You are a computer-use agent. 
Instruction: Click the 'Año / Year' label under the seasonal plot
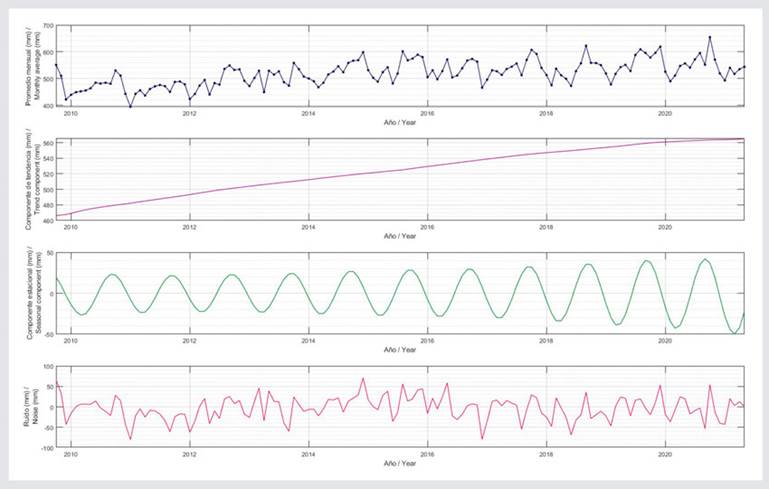401,350
